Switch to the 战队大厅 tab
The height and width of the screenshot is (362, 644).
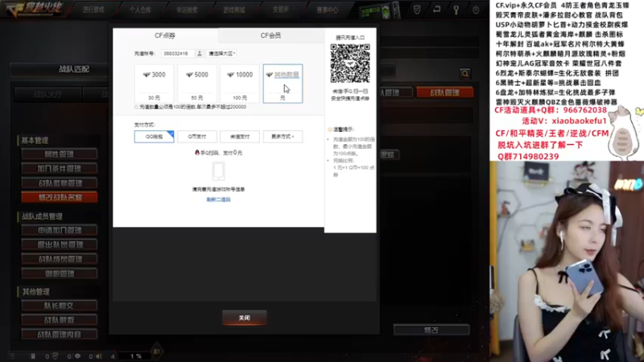tap(47, 94)
